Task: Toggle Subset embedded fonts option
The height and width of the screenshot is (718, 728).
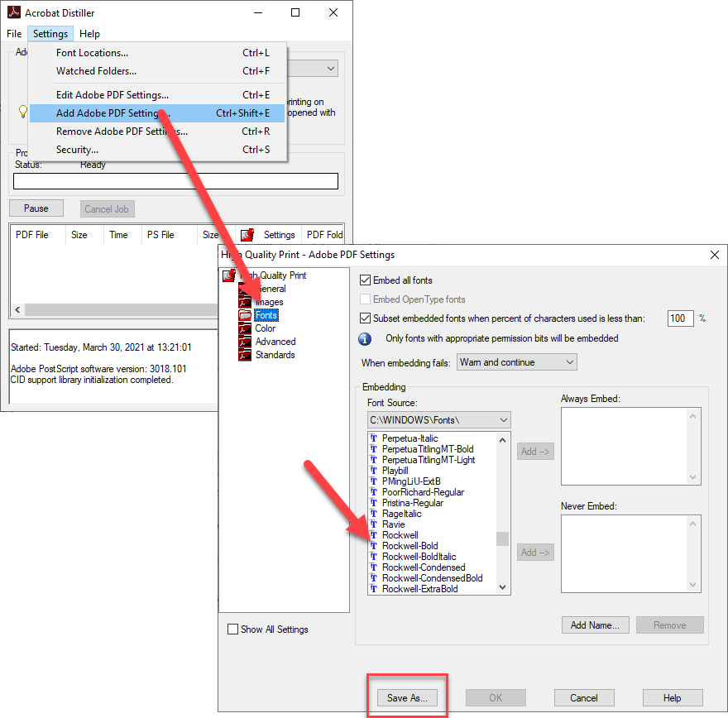Action: (x=365, y=318)
